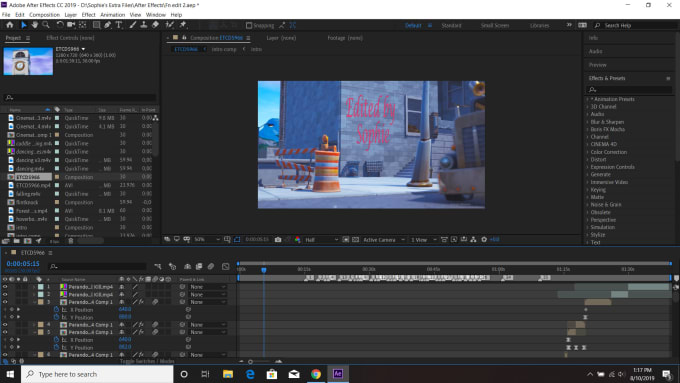Open the Effect menu
The width and height of the screenshot is (680, 383).
pyautogui.click(x=88, y=15)
